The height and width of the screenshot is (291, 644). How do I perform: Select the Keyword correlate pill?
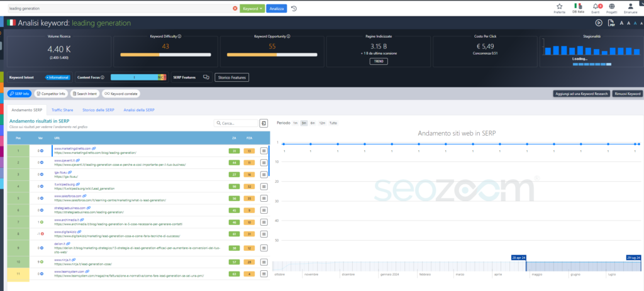[121, 94]
